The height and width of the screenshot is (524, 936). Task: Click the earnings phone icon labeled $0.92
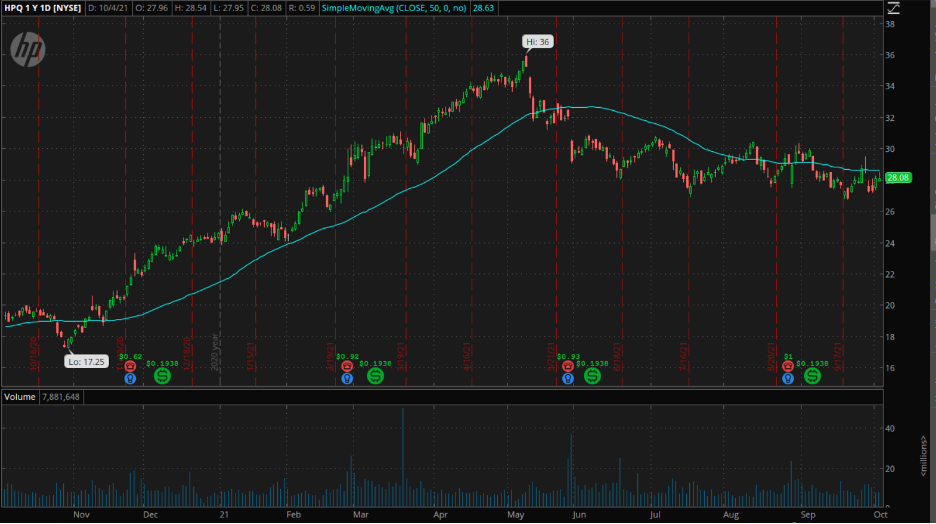pyautogui.click(x=347, y=366)
